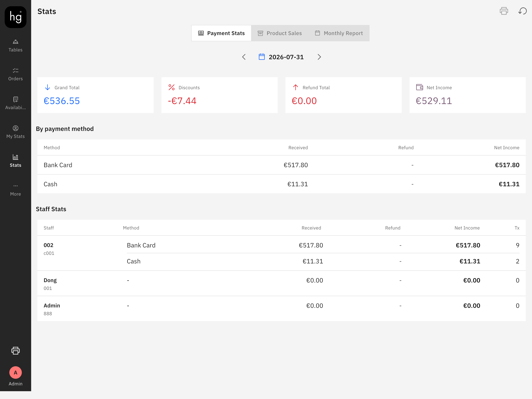Click Dong's staff code 001
The height and width of the screenshot is (399, 532).
coord(48,288)
